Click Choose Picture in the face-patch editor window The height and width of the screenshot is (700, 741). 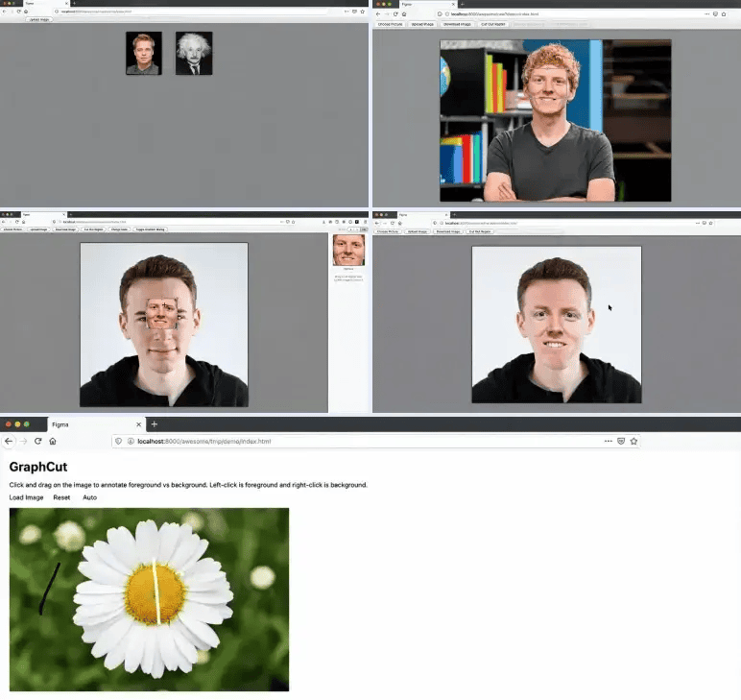(13, 229)
